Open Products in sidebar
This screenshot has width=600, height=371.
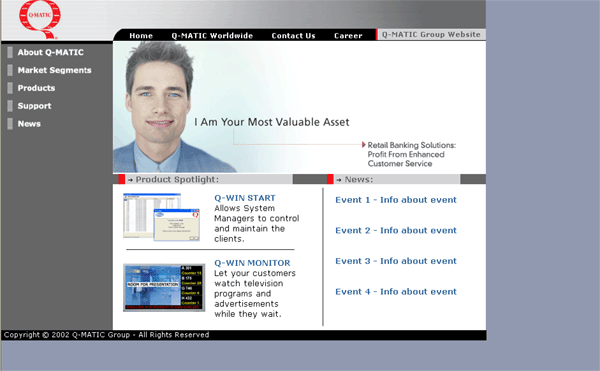pos(36,88)
